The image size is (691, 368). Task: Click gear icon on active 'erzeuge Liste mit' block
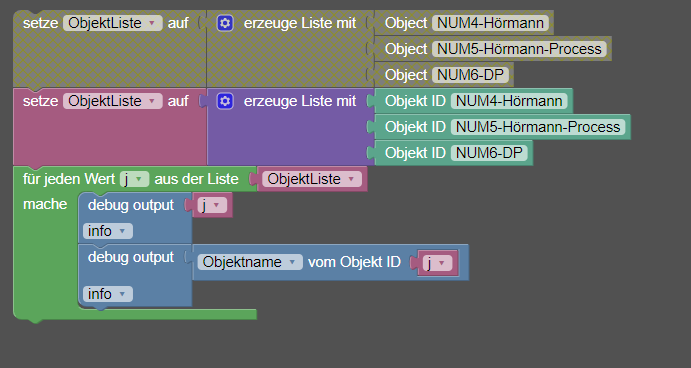click(225, 101)
